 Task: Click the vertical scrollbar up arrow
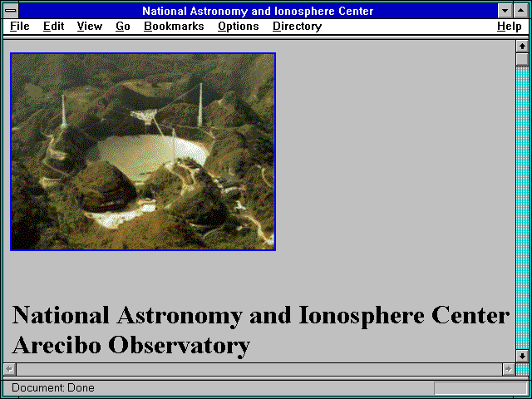[522, 47]
